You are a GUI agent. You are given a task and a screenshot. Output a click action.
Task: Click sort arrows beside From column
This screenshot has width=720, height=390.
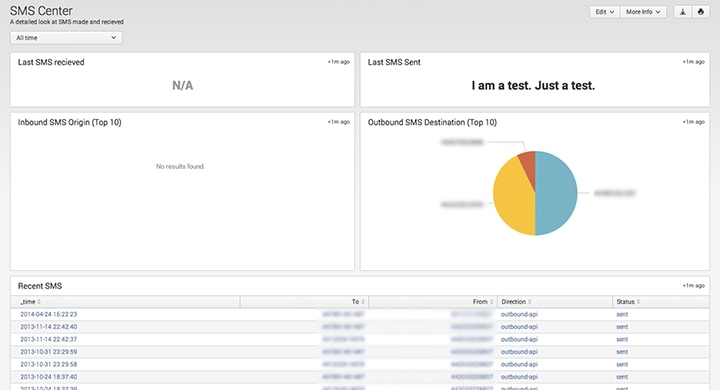491,302
